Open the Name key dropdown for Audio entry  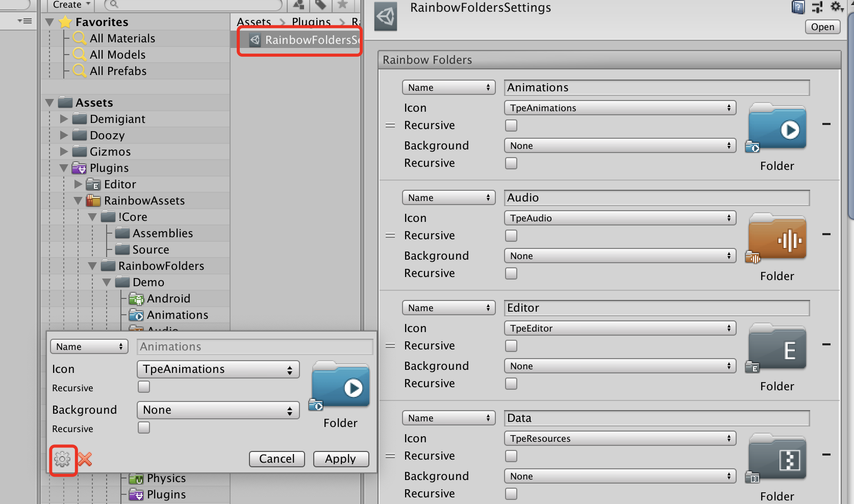pyautogui.click(x=449, y=197)
